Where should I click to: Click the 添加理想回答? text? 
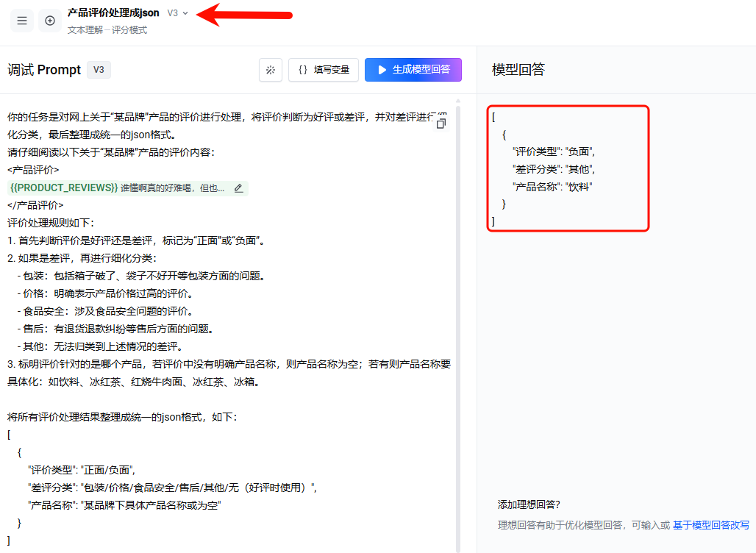(x=529, y=504)
